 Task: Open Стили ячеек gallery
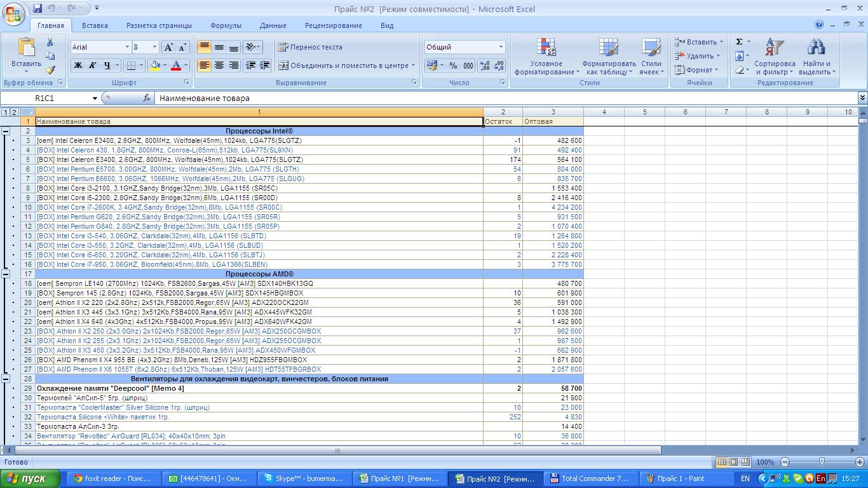pos(651,57)
